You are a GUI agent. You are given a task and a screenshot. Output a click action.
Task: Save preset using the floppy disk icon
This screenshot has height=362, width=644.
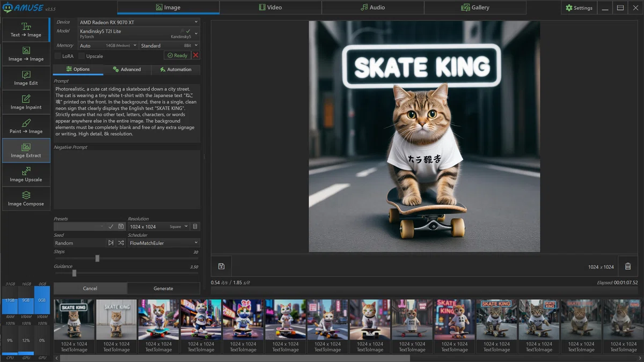pyautogui.click(x=121, y=226)
